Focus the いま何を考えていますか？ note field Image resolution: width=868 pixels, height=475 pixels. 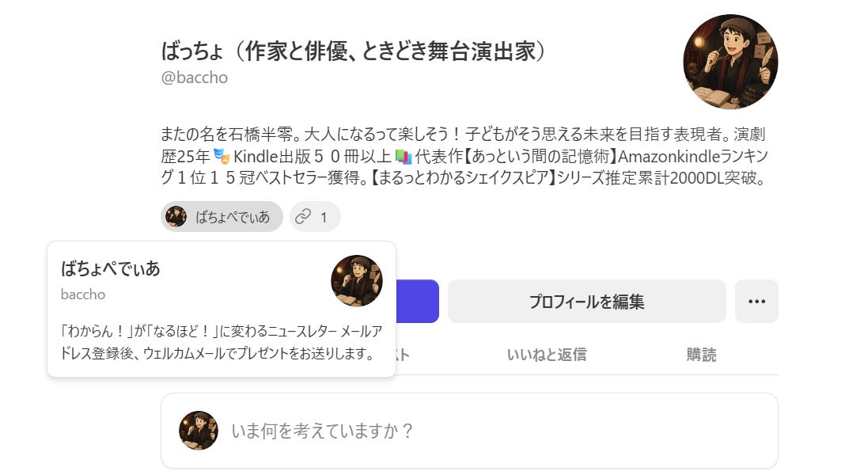coord(469,431)
